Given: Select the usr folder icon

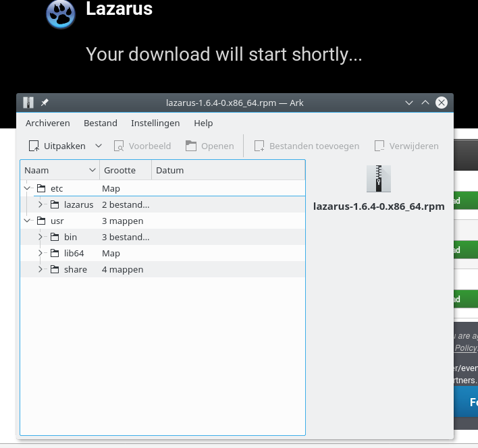Looking at the screenshot, I should (41, 221).
